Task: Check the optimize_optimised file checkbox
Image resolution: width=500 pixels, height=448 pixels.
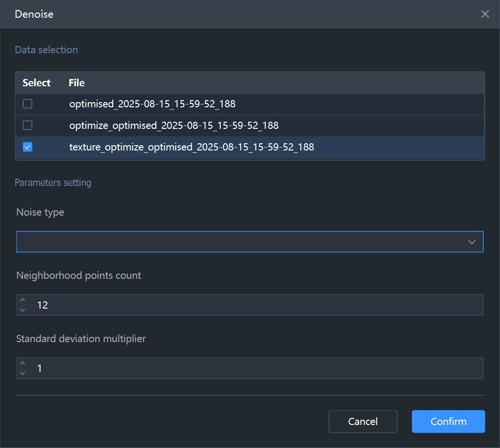Action: coord(27,126)
